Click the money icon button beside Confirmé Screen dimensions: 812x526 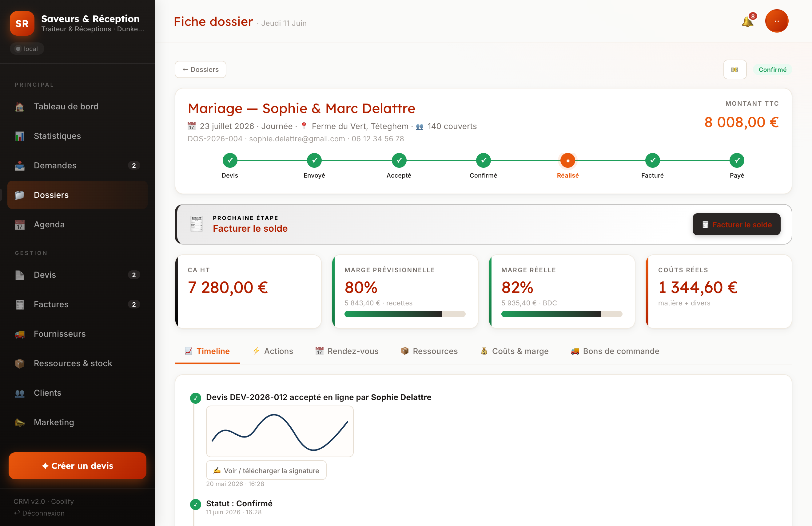[734, 69]
